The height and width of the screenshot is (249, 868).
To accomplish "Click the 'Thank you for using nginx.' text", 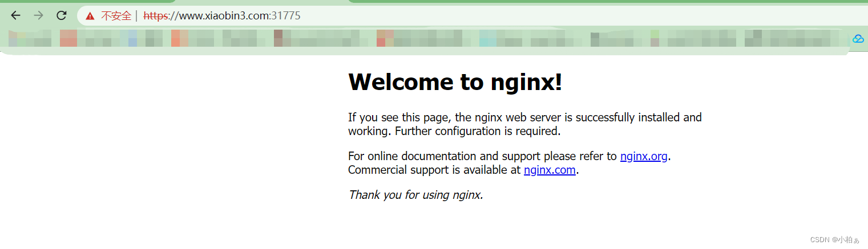I will coord(416,195).
